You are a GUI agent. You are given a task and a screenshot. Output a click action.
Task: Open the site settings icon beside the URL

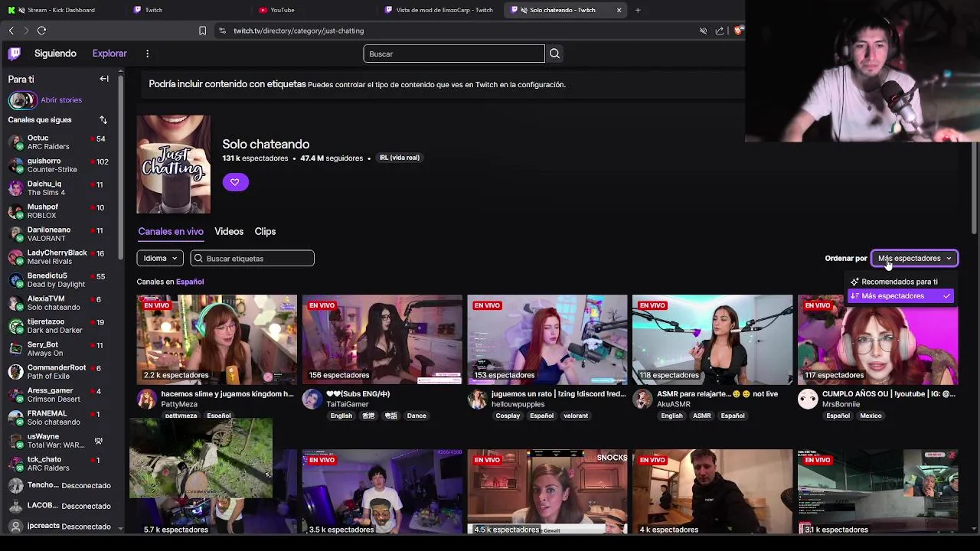[x=222, y=31]
